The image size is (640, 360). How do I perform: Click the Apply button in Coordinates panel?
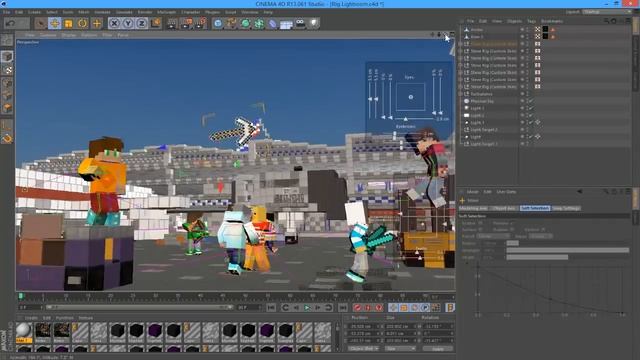coord(438,349)
